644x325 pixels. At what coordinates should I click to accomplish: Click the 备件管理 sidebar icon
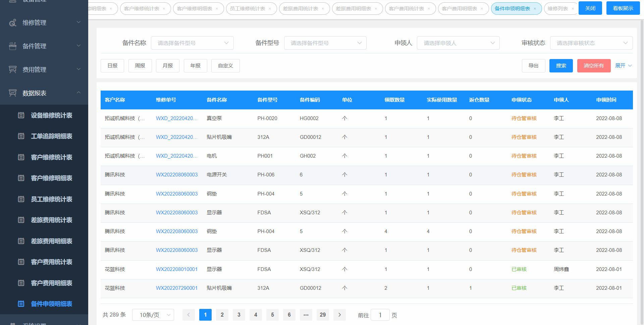pyautogui.click(x=13, y=46)
